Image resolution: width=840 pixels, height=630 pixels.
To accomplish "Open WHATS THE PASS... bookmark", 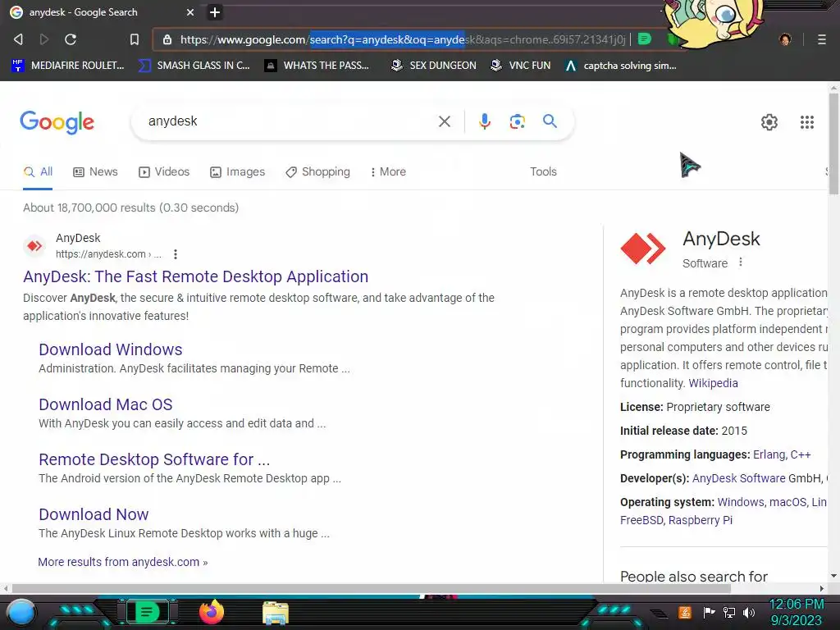I will [317, 66].
